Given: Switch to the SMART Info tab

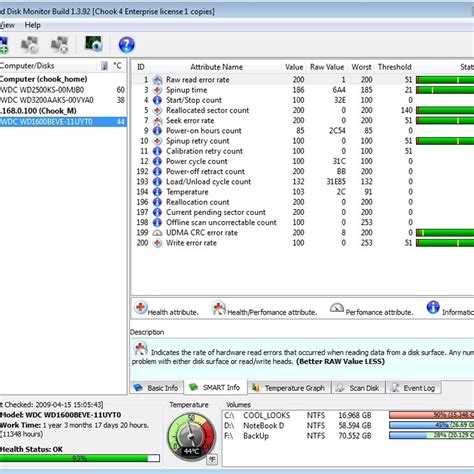Looking at the screenshot, I should point(215,387).
